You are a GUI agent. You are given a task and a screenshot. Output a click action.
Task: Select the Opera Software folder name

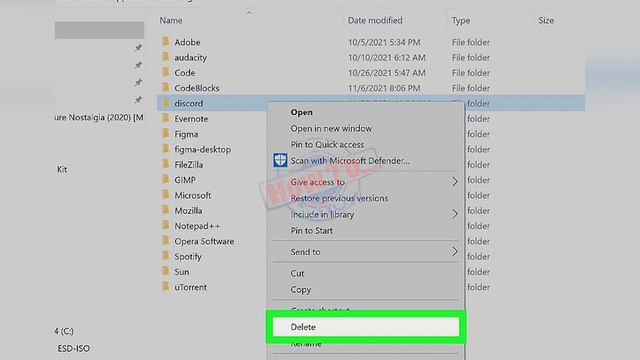pos(204,241)
